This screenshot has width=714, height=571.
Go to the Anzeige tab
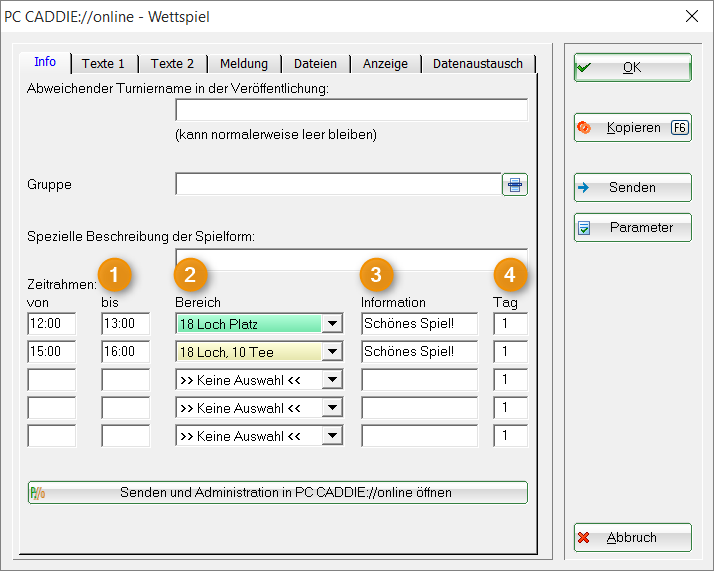click(385, 64)
